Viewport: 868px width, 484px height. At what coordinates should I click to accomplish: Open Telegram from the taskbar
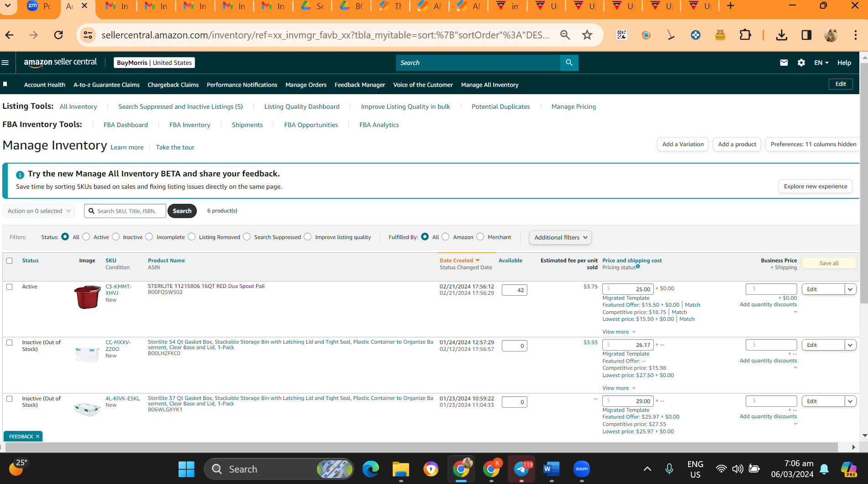521,469
